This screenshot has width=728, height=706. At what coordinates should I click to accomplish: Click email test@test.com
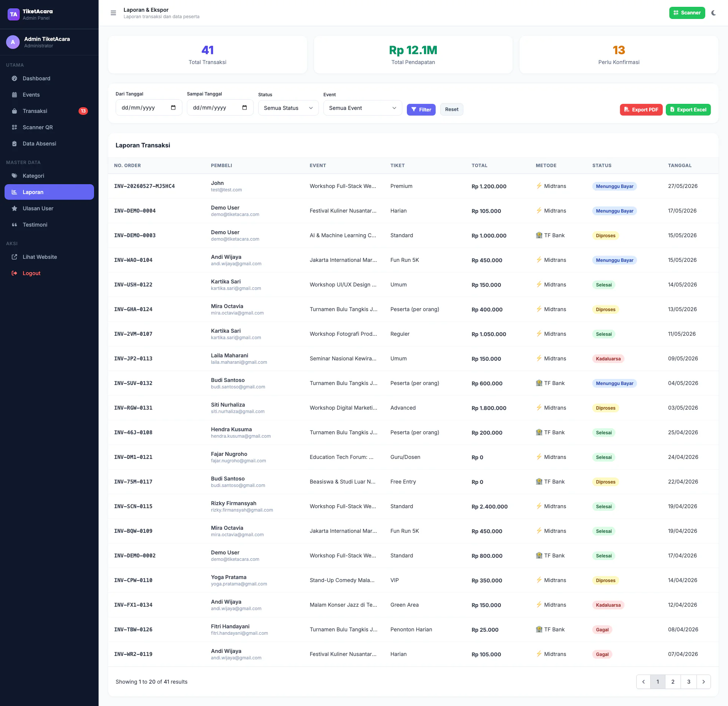point(226,190)
